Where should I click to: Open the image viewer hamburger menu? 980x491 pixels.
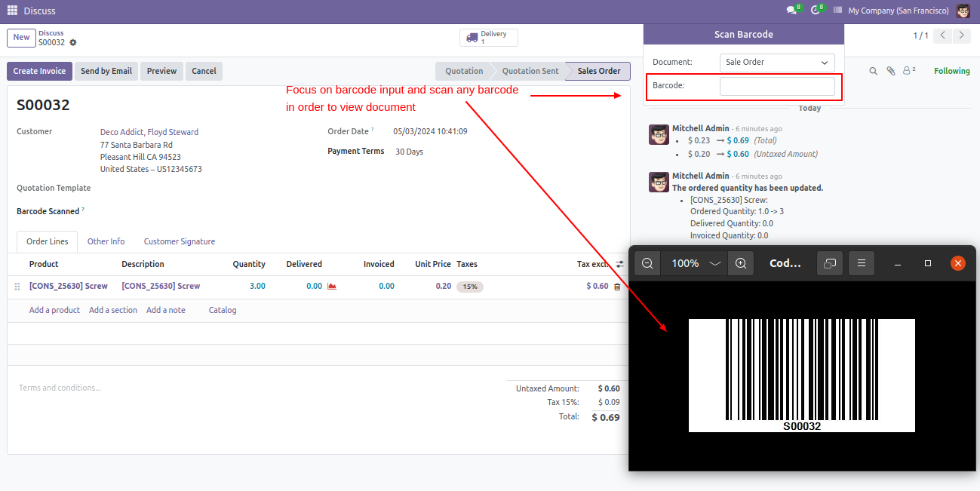click(861, 263)
